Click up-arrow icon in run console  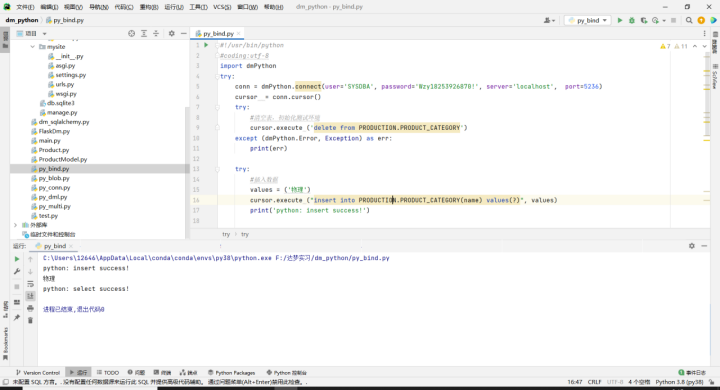pos(30,260)
